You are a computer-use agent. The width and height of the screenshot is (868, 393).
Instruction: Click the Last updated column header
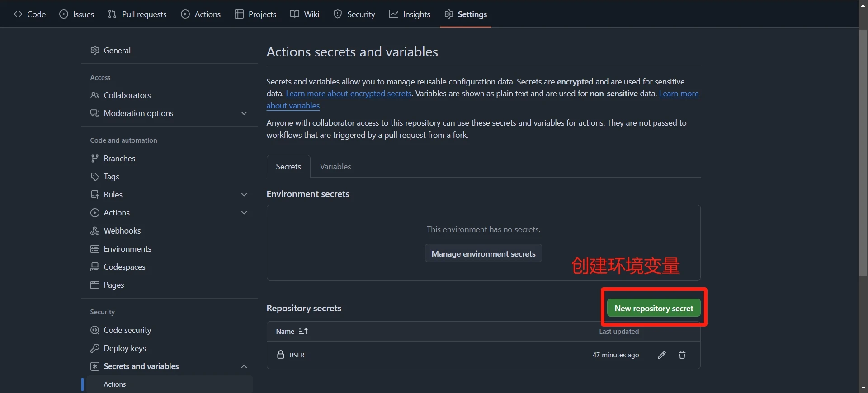tap(619, 331)
